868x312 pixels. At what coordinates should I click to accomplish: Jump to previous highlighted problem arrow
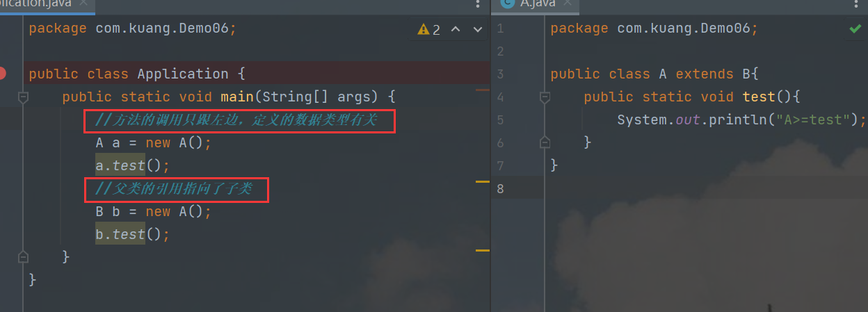tap(456, 30)
